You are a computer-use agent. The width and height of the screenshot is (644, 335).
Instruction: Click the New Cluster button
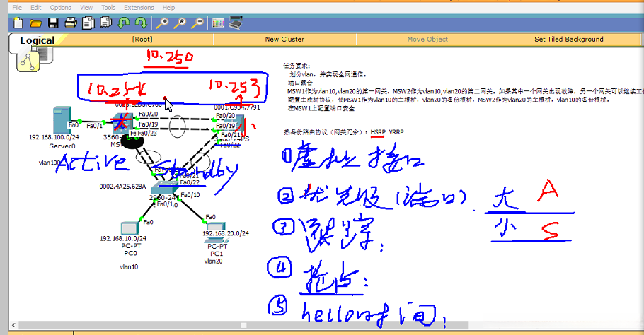pyautogui.click(x=284, y=40)
